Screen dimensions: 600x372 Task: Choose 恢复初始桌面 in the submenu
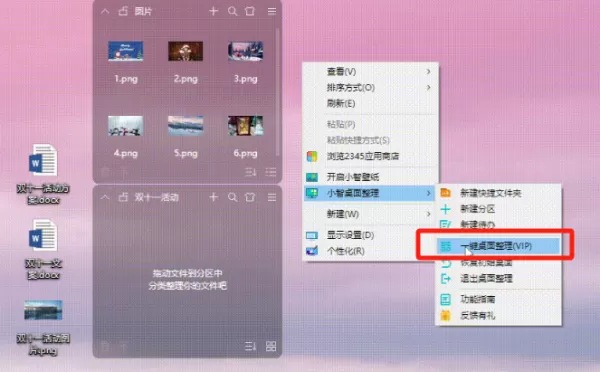tap(499, 263)
